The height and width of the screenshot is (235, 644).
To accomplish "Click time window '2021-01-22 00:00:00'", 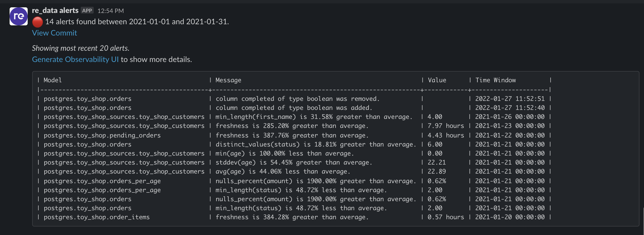I will [510, 136].
